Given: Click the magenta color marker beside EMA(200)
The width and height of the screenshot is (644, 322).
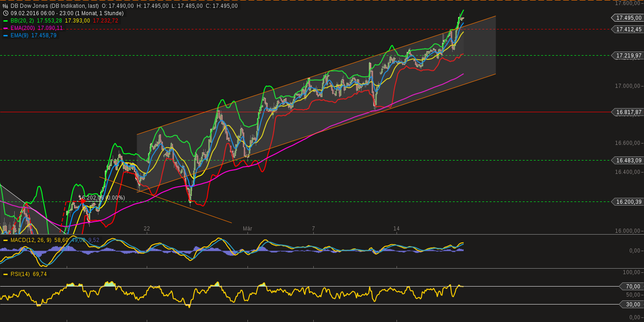Looking at the screenshot, I should 6,28.
